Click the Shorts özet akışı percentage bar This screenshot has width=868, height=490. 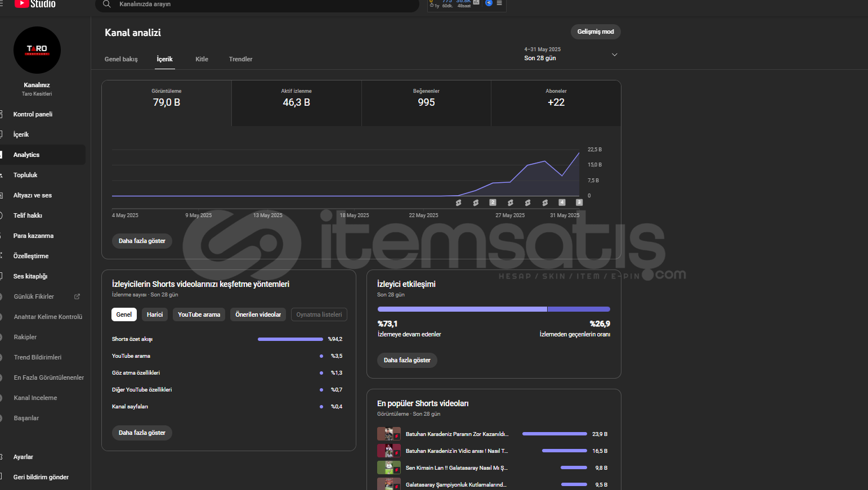[290, 339]
